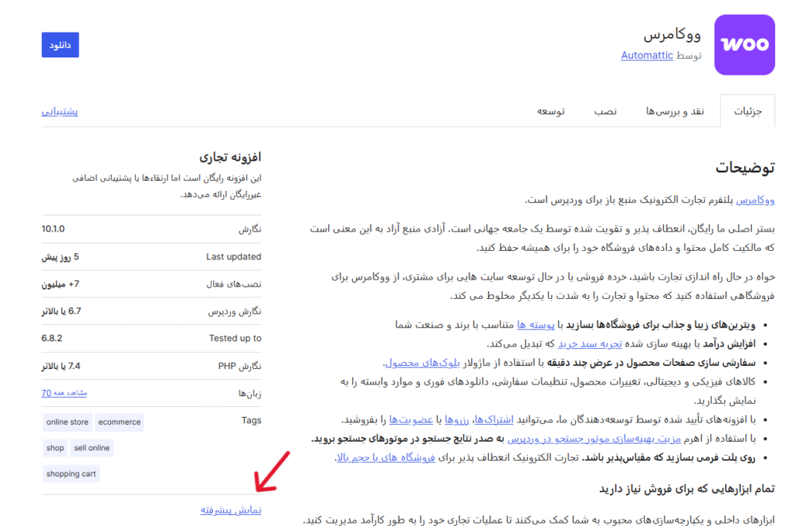Click the version value 10.1.0

click(53, 229)
